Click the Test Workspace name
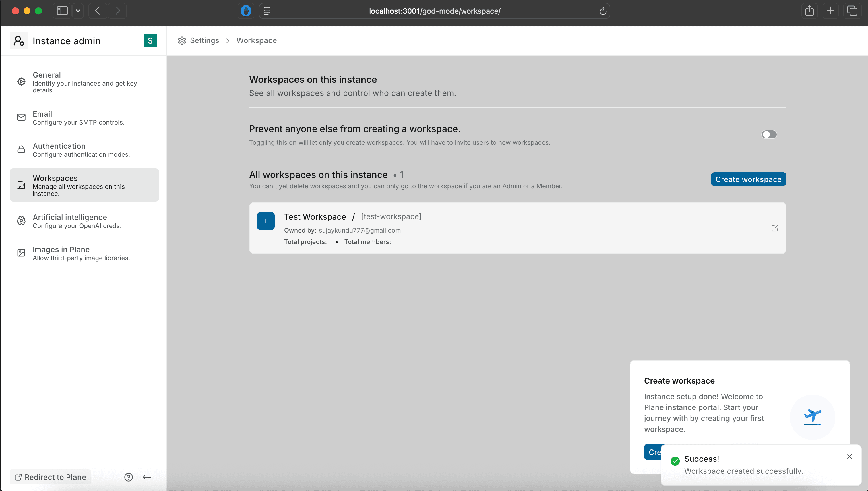Screen dimensions: 868x491 point(315,217)
